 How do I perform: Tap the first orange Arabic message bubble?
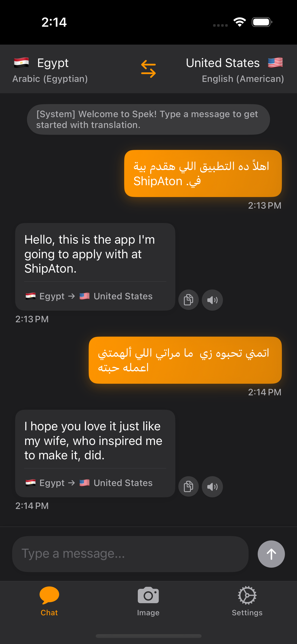203,174
